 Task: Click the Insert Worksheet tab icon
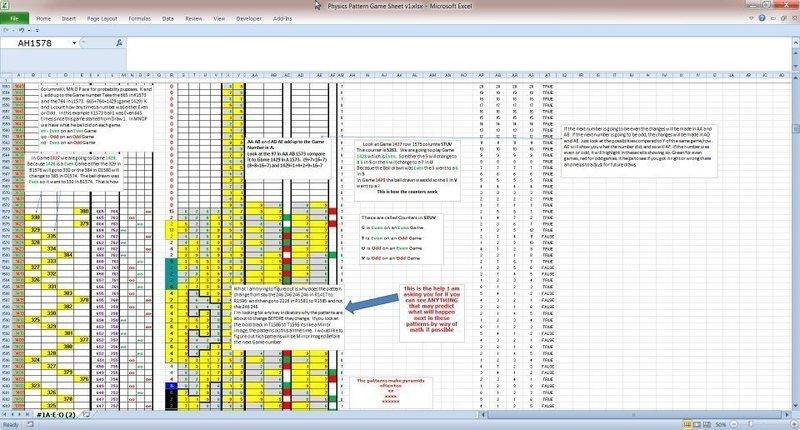86,415
